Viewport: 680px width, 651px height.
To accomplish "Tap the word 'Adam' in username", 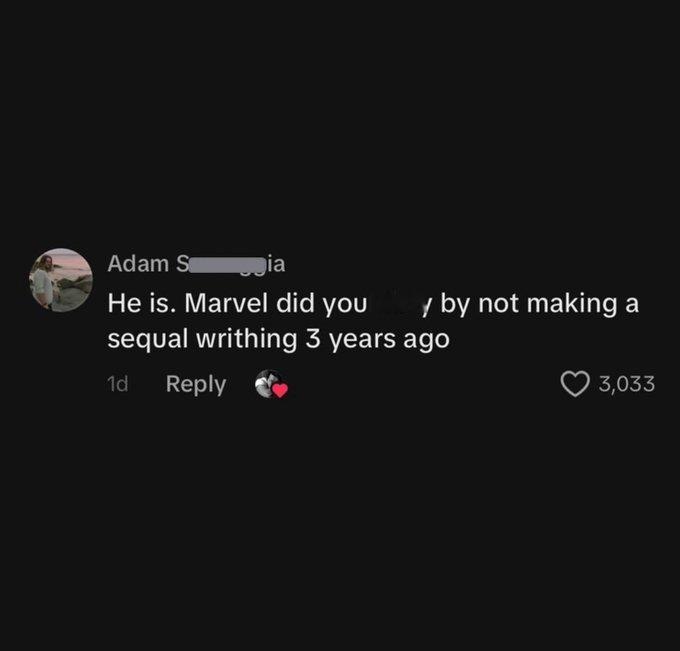I will 138,264.
